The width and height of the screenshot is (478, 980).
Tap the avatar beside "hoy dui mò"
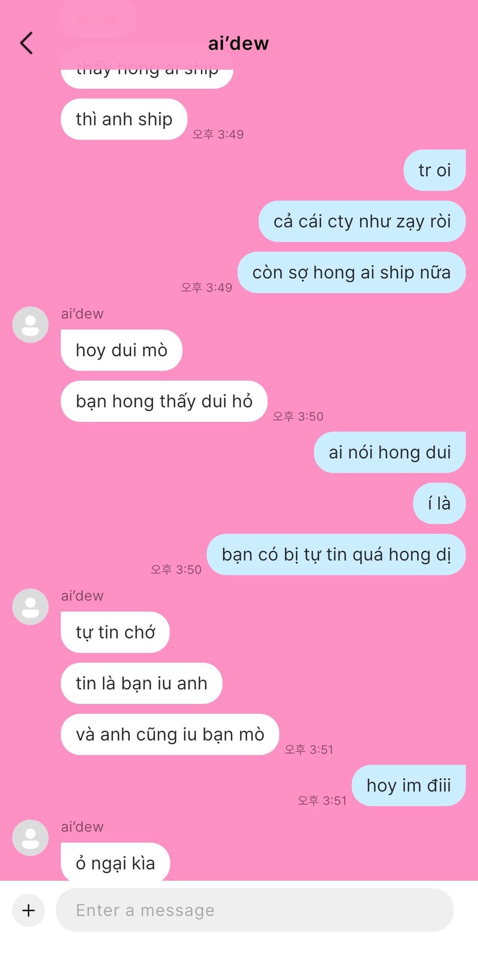tap(30, 325)
